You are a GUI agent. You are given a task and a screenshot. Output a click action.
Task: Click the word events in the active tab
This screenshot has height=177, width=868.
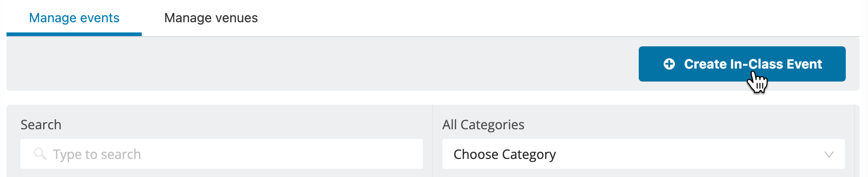tap(99, 18)
